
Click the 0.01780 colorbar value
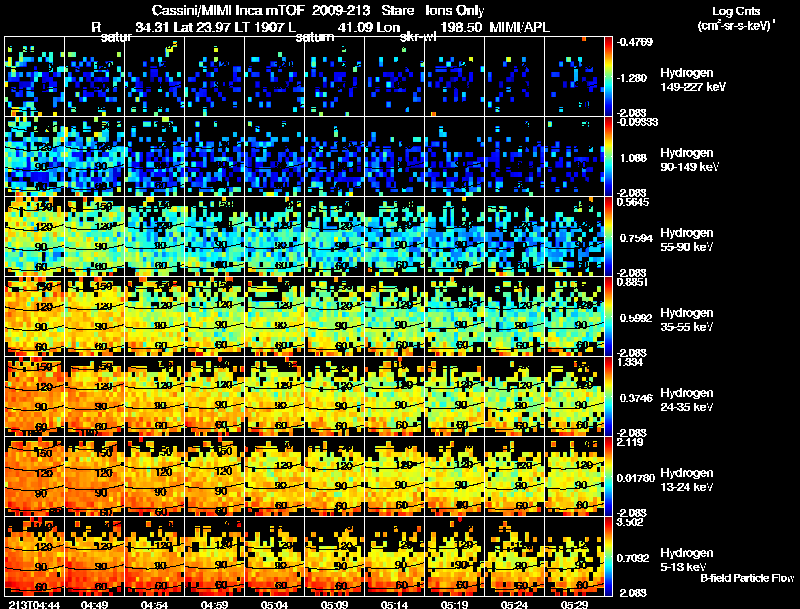(x=636, y=478)
